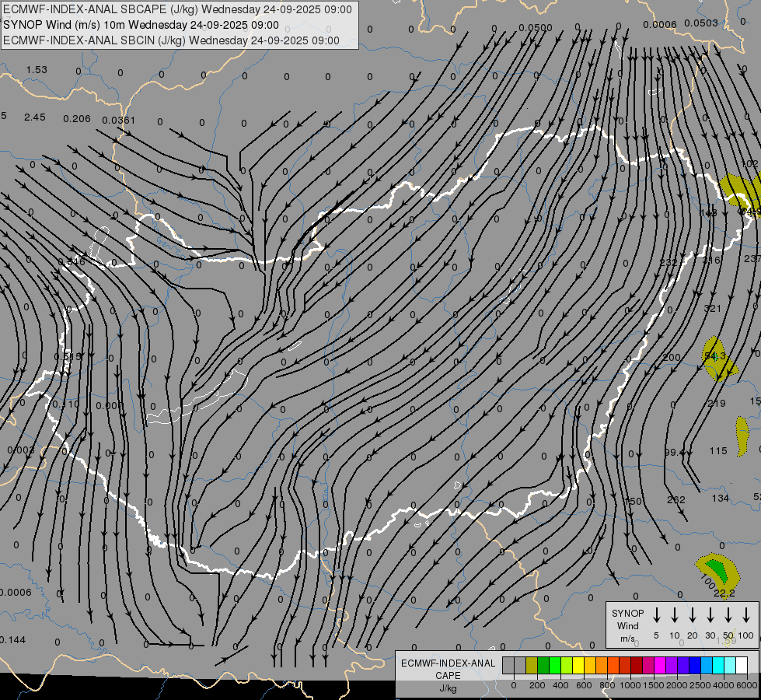Click the 'ECMWF-INDEX-ANAL CAPE J/kg' legend label
Viewport: 761px width, 700px height.
point(448,675)
